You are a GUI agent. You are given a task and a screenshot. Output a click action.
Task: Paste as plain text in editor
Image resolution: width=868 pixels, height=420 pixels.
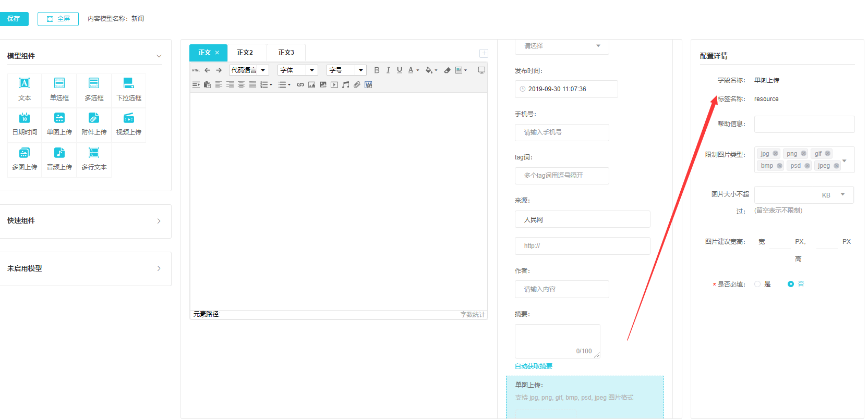click(x=207, y=85)
